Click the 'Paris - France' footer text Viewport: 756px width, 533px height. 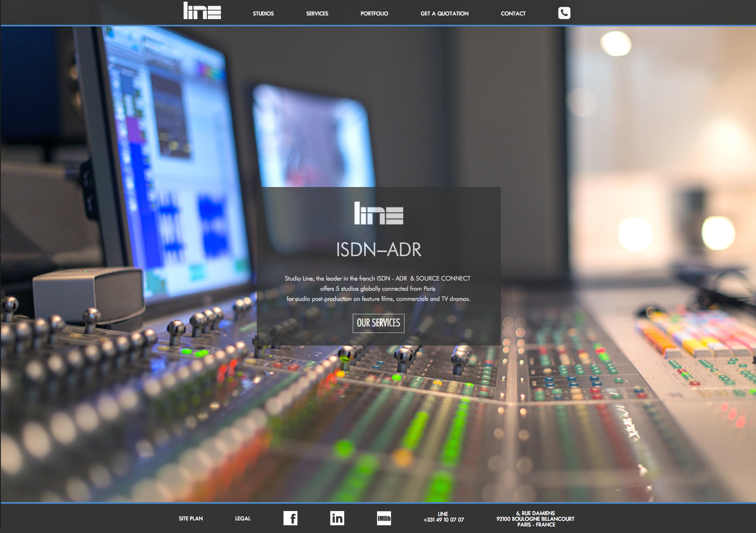click(536, 524)
